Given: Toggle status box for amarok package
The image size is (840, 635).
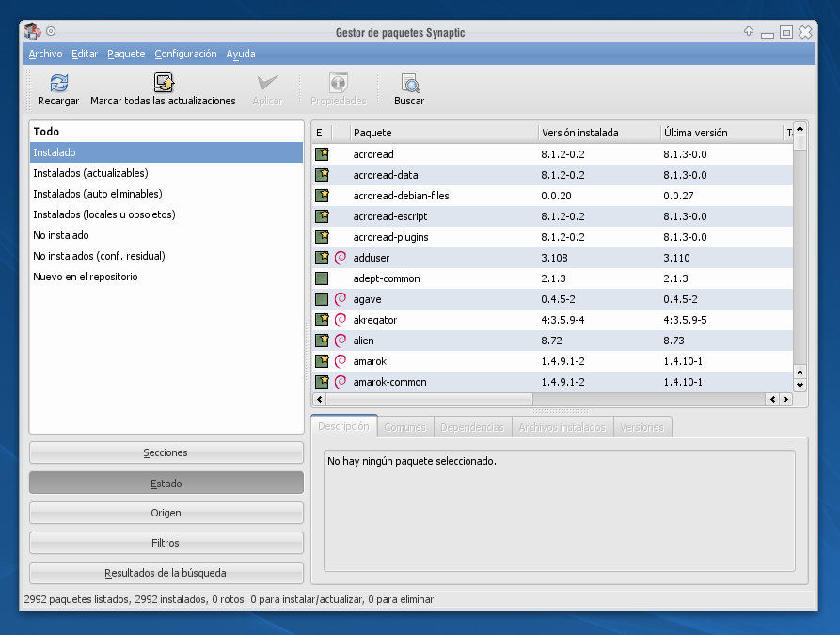Looking at the screenshot, I should click(322, 361).
